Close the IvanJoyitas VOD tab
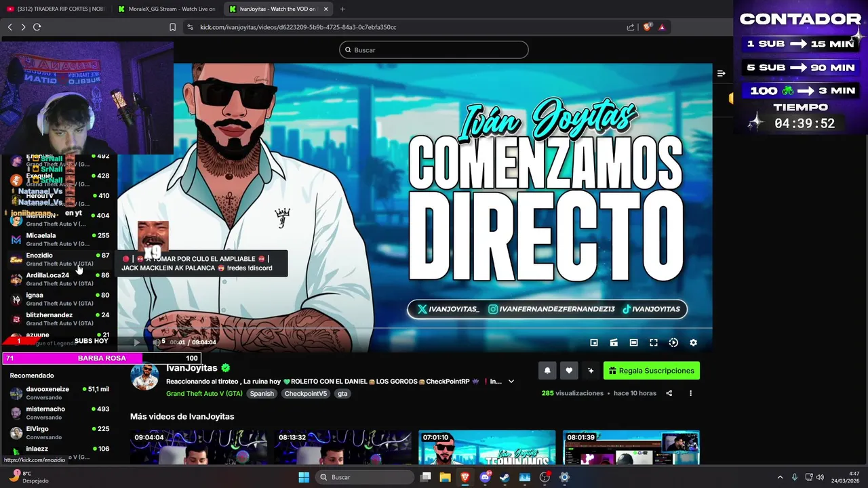The image size is (868, 488). pyautogui.click(x=326, y=9)
